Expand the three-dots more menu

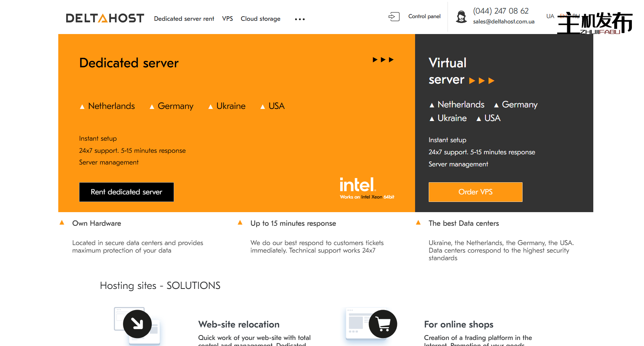(x=300, y=19)
